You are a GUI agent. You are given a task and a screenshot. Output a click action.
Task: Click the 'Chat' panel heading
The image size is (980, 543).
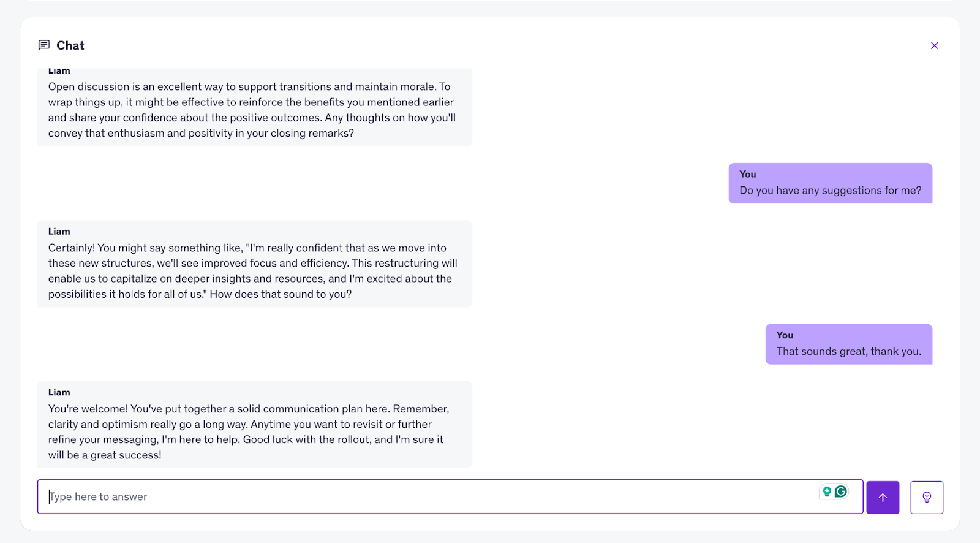tap(70, 45)
